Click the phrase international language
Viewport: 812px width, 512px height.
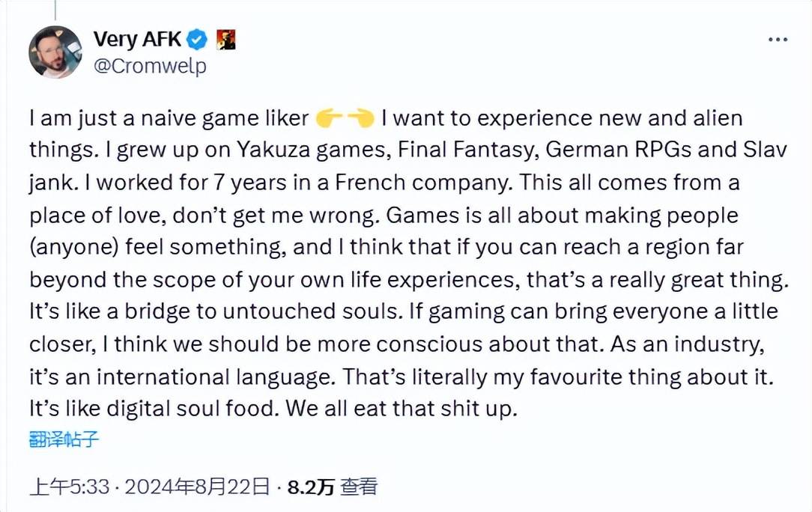click(x=213, y=377)
